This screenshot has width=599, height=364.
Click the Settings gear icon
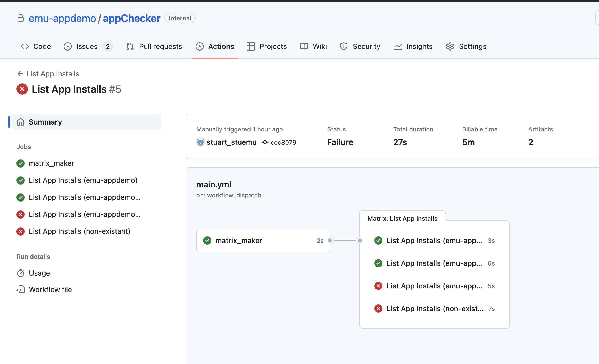coord(450,46)
